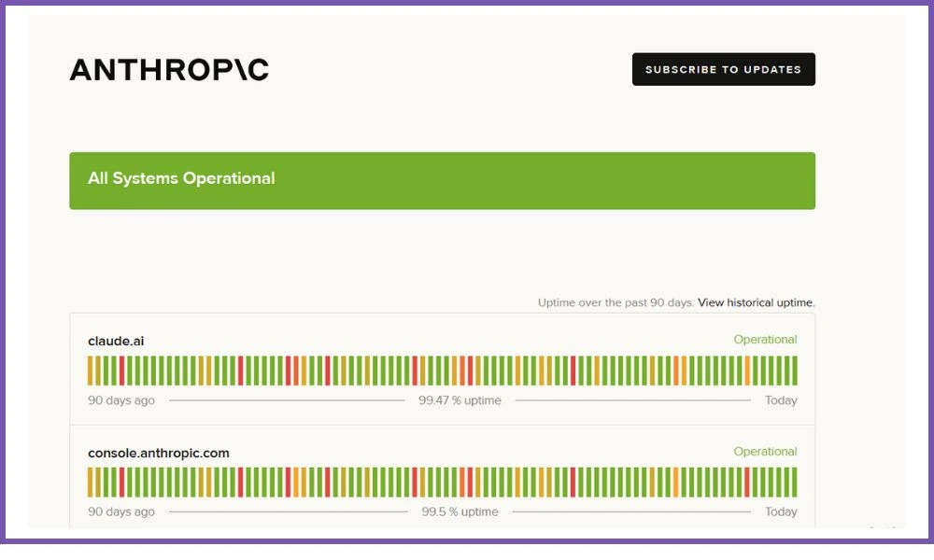Click the first red day bar for claude.ai
934x560 pixels.
[x=121, y=371]
